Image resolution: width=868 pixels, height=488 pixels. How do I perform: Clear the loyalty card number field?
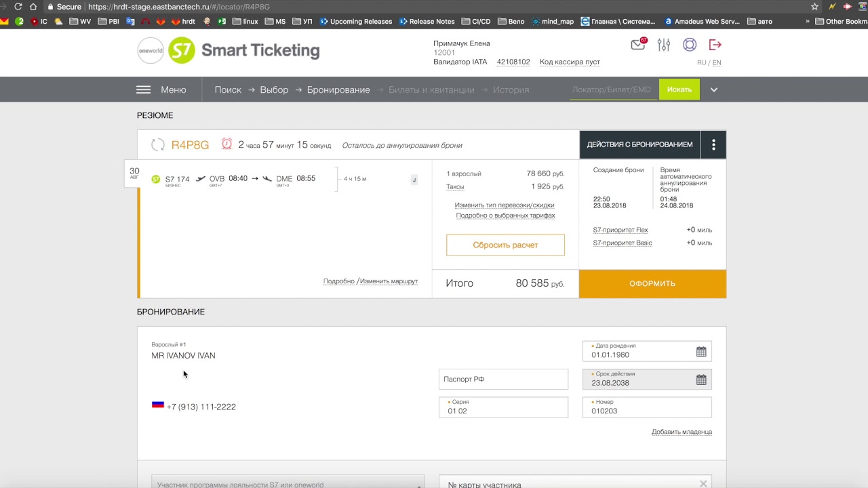pyautogui.click(x=703, y=483)
